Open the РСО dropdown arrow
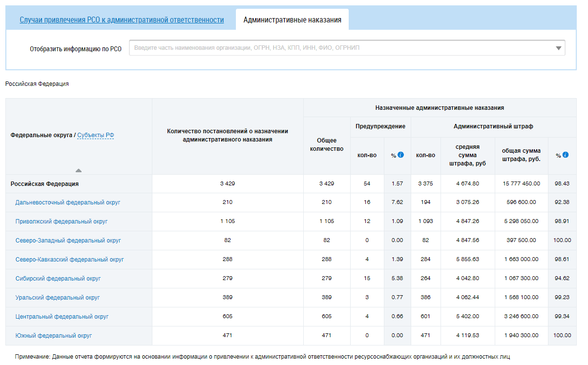The height and width of the screenshot is (365, 588). point(559,48)
